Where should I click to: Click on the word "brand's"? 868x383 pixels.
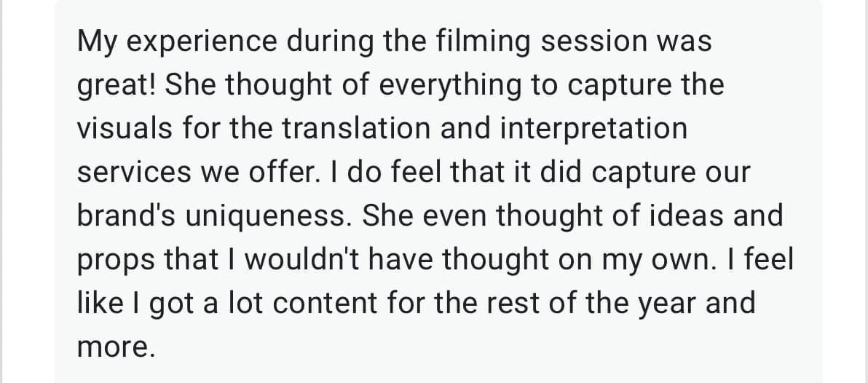[125, 216]
